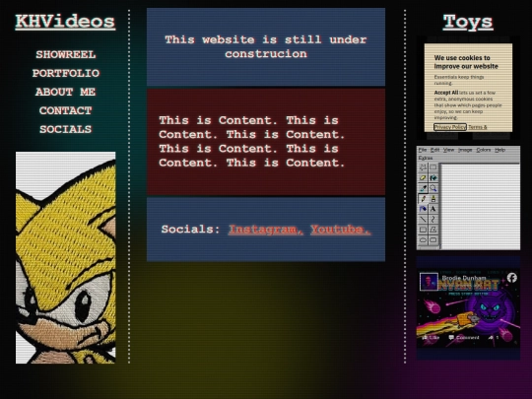Open the Image menu in Paint
This screenshot has height=399, width=532.
click(465, 150)
